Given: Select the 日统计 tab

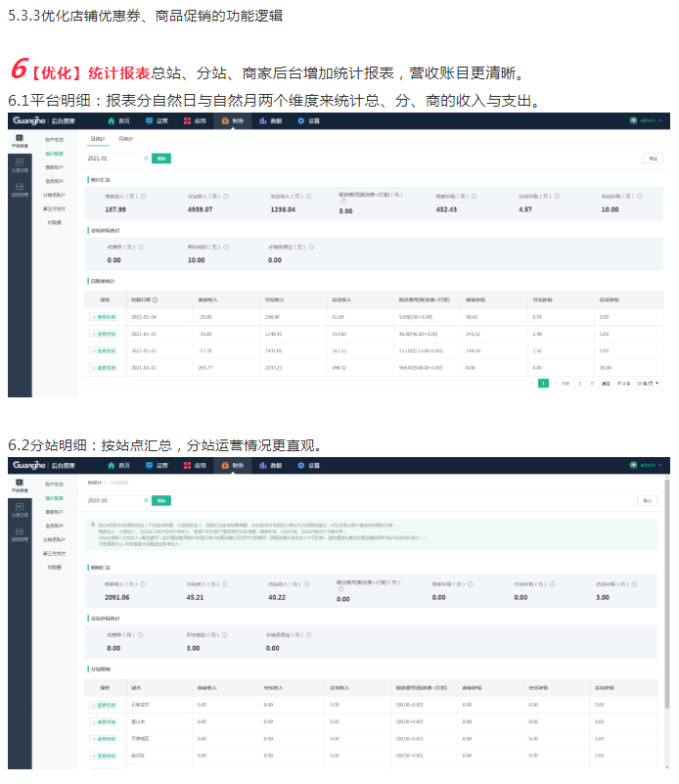Looking at the screenshot, I should 97,140.
